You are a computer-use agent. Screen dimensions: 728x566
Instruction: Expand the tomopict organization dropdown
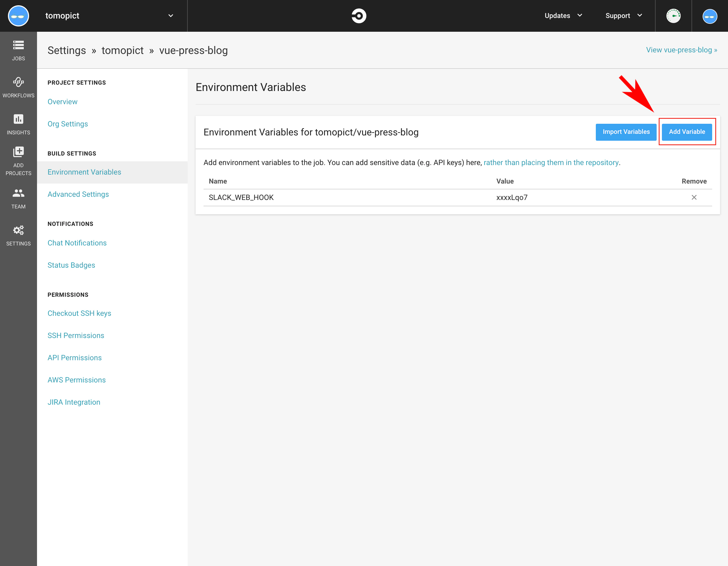(x=170, y=16)
